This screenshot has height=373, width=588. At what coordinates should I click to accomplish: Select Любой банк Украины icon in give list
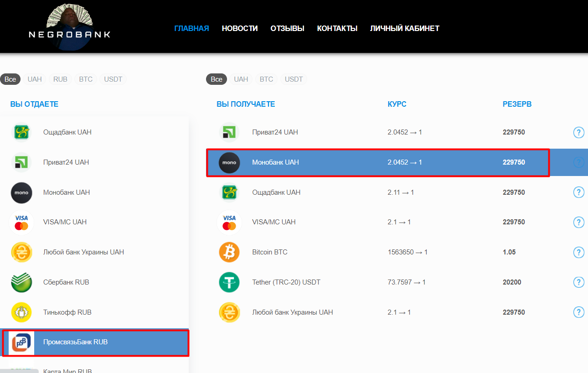[x=21, y=252]
